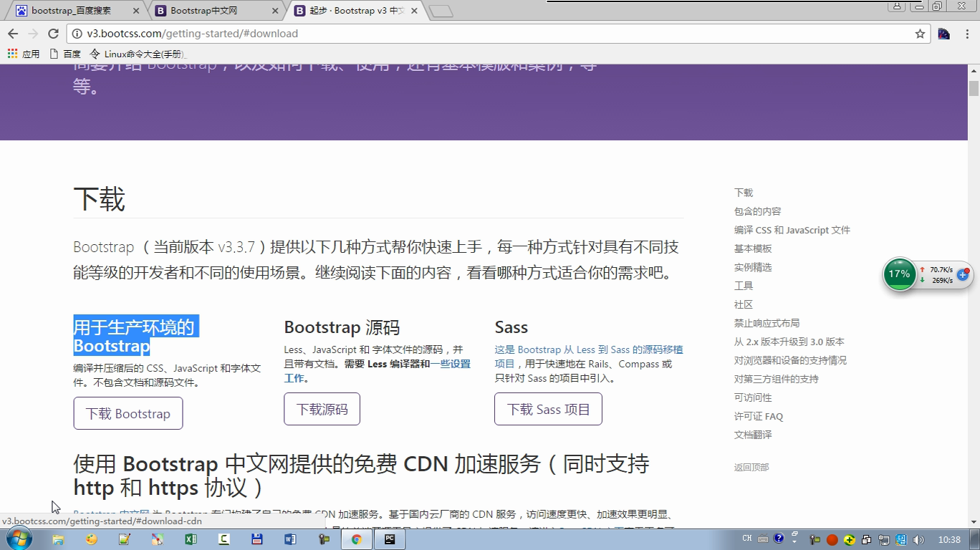980x550 pixels.
Task: Click the browser back arrow
Action: click(13, 34)
